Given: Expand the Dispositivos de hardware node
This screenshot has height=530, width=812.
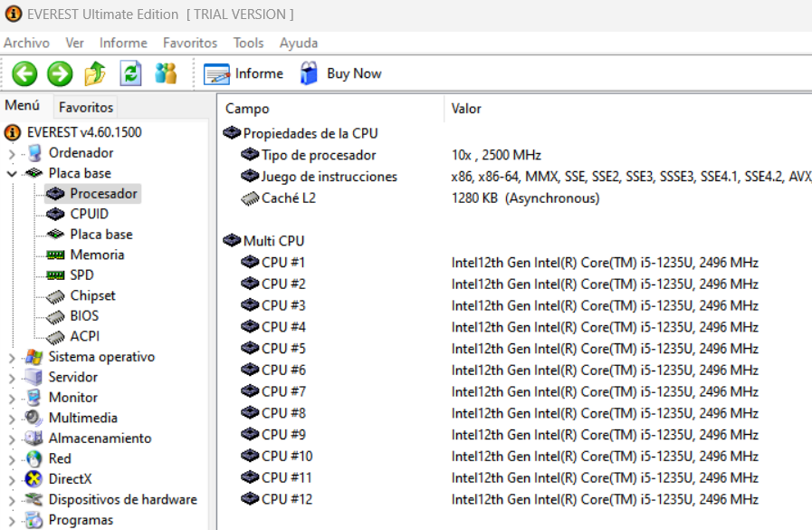Looking at the screenshot, I should tap(12, 500).
